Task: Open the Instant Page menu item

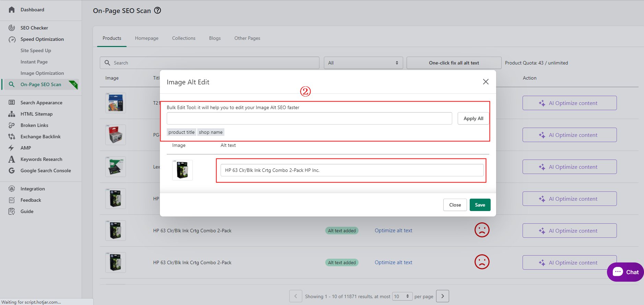Action: pos(34,62)
